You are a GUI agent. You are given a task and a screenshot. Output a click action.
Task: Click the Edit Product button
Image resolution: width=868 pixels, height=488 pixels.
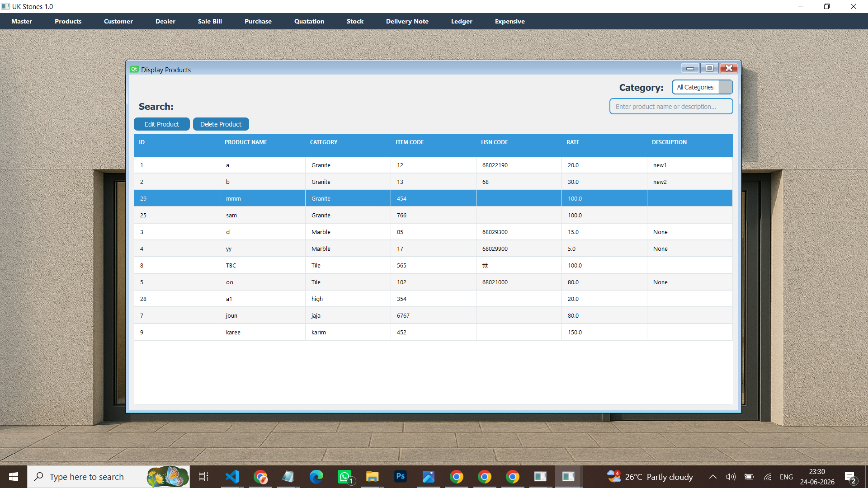(x=162, y=124)
